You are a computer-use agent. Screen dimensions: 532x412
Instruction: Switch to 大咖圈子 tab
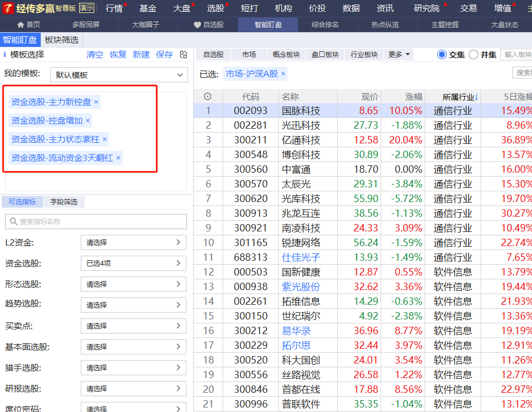pyautogui.click(x=146, y=25)
